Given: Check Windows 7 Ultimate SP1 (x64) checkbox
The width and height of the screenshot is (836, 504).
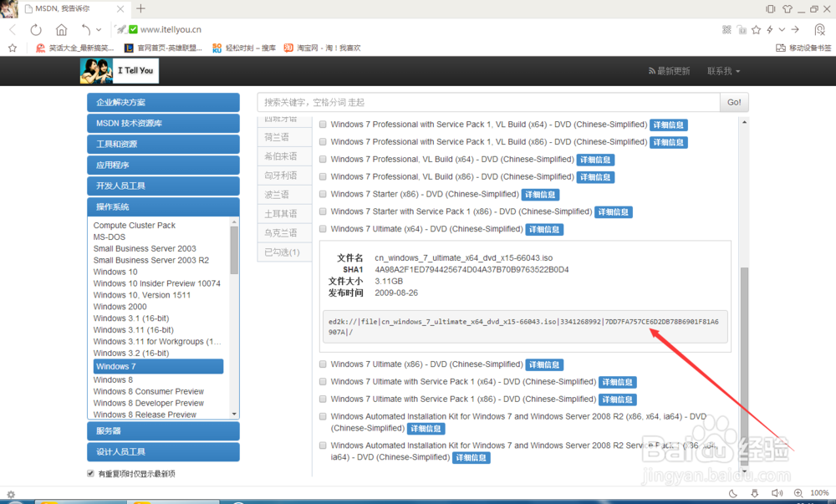Looking at the screenshot, I should 323,381.
